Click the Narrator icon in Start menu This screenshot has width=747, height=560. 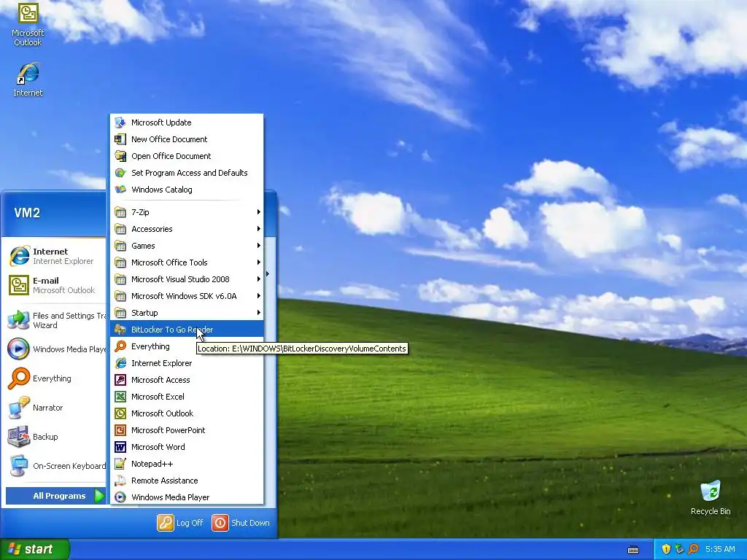coord(19,408)
